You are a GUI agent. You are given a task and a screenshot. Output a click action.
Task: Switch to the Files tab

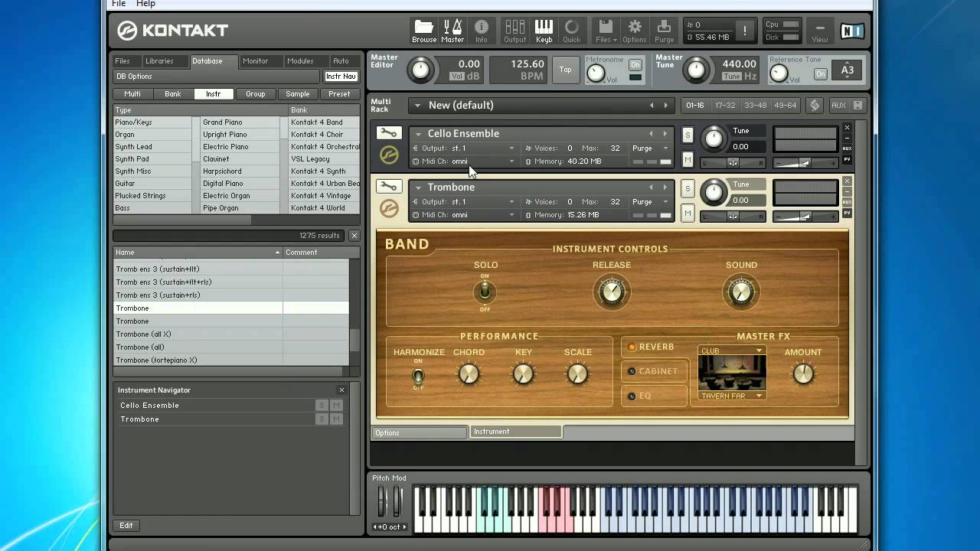click(x=122, y=61)
